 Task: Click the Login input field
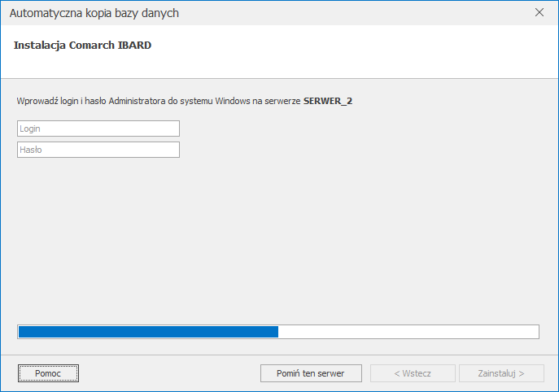click(x=98, y=128)
